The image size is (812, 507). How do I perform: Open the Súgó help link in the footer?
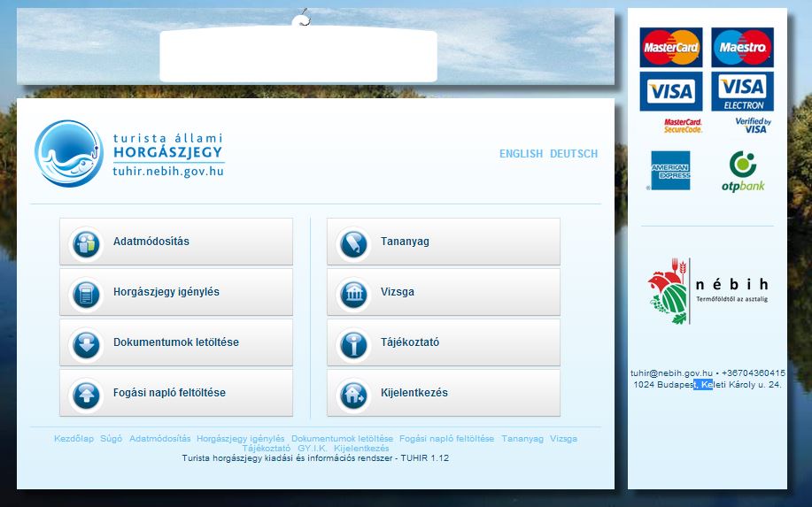(x=112, y=439)
